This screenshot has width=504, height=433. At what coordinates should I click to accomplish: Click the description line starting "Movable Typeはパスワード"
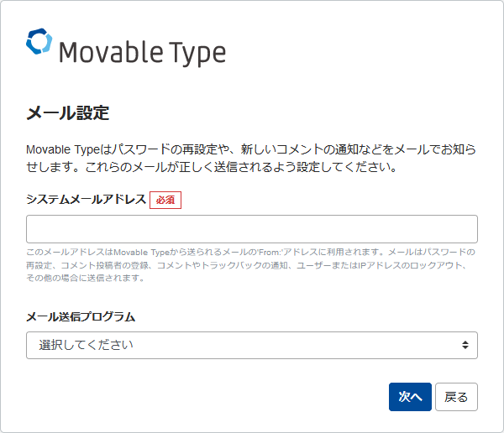click(x=251, y=149)
